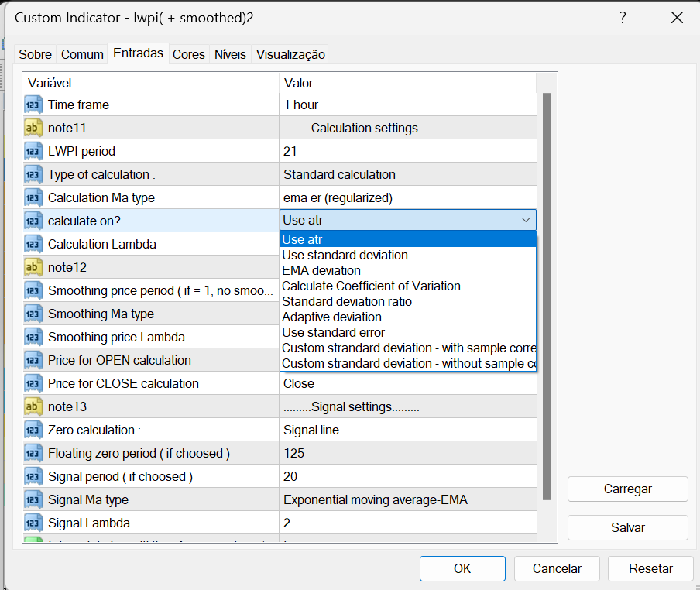700x590 pixels.
Task: Select 'Standard deviation ratio' option
Action: point(347,301)
